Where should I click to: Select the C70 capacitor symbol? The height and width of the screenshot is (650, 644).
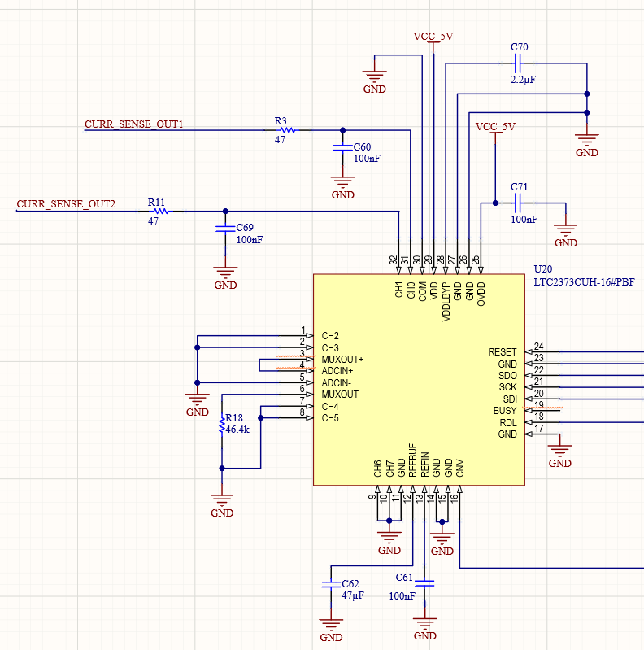click(x=517, y=63)
